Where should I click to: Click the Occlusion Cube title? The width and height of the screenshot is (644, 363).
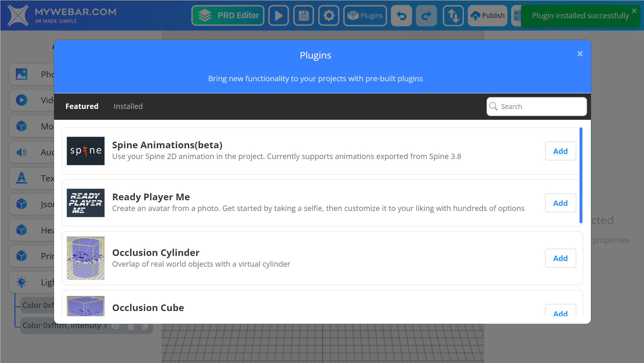coord(148,308)
